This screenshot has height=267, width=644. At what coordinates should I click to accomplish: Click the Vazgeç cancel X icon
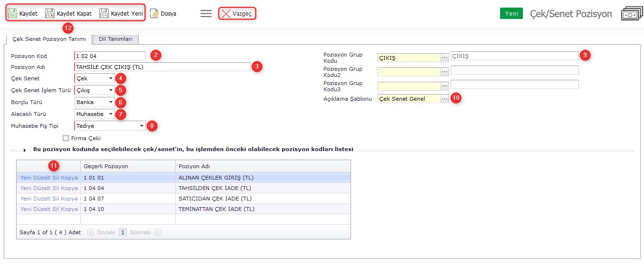(x=227, y=14)
